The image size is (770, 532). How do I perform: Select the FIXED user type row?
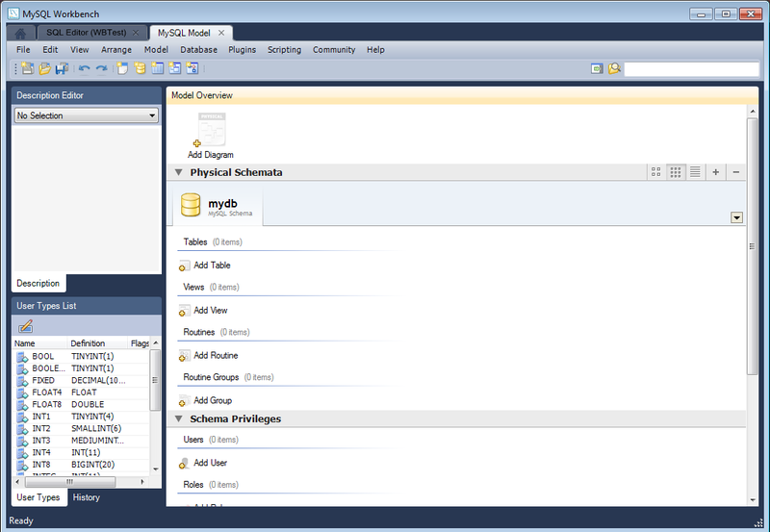82,381
